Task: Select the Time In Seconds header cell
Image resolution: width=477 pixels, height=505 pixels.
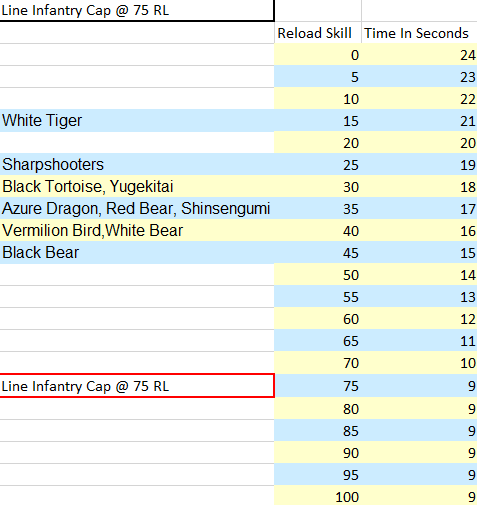Action: click(x=419, y=33)
